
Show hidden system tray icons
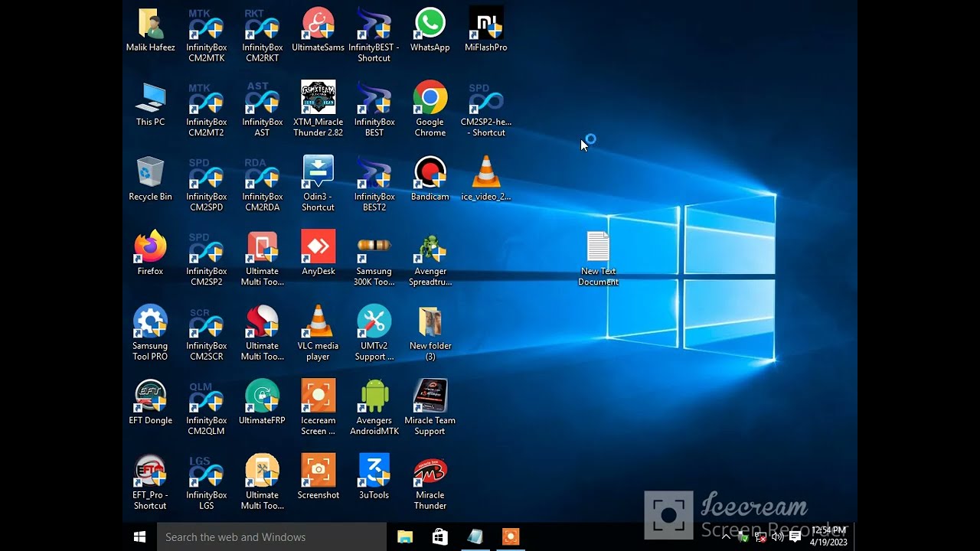point(727,537)
